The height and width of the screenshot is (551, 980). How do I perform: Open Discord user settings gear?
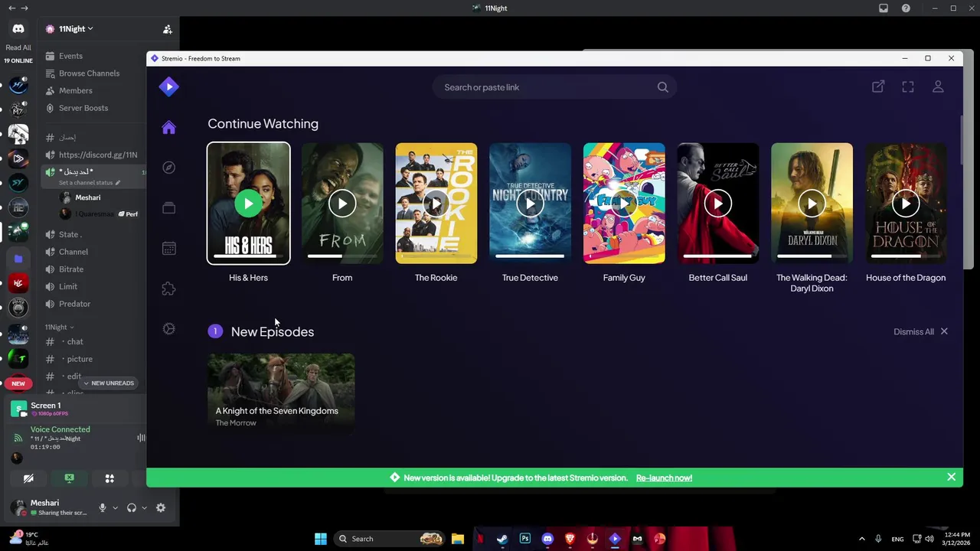[x=161, y=507]
